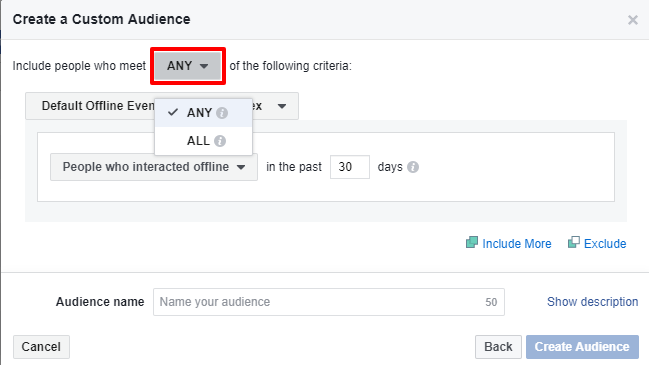Click the Show description link
Image resolution: width=649 pixels, height=365 pixels.
(x=592, y=302)
